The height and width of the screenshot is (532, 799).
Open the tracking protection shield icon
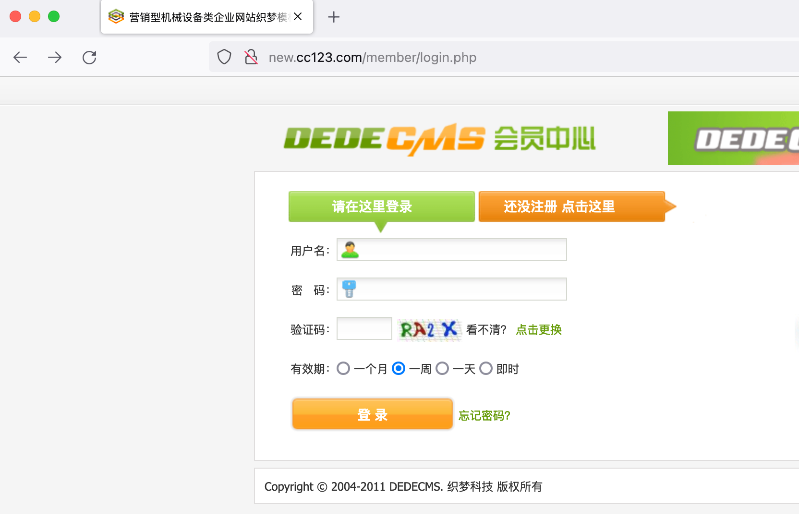tap(224, 57)
